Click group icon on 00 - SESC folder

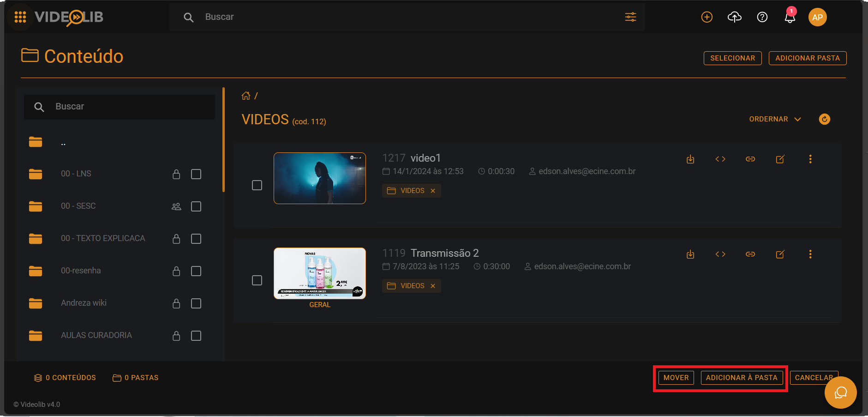[176, 206]
